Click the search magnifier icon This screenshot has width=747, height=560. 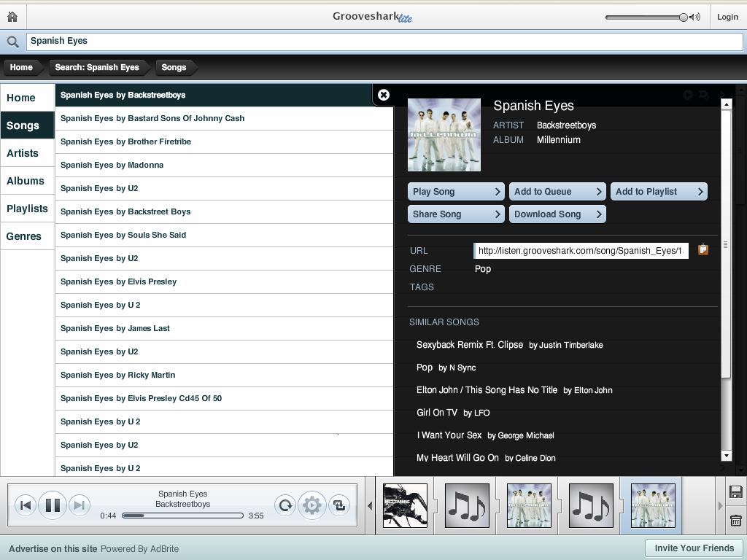tap(13, 42)
